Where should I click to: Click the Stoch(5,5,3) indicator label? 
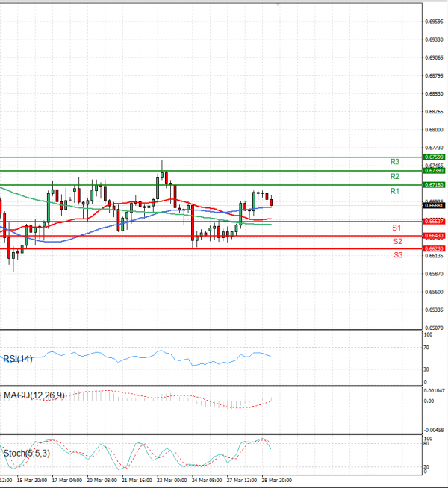click(26, 454)
